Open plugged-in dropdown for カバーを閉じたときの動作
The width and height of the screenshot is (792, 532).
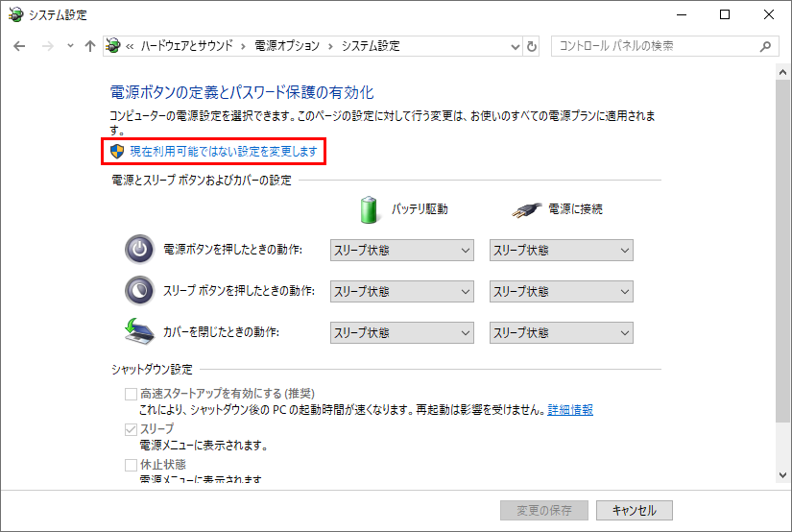(562, 333)
